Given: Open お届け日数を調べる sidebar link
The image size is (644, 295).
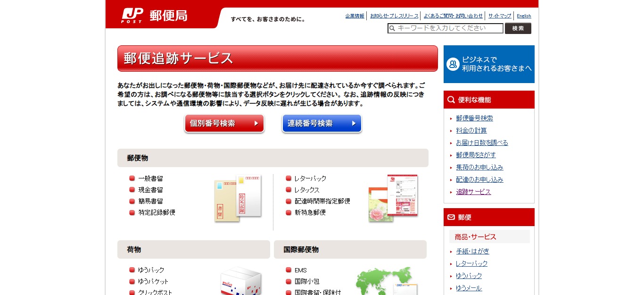Looking at the screenshot, I should [x=482, y=143].
